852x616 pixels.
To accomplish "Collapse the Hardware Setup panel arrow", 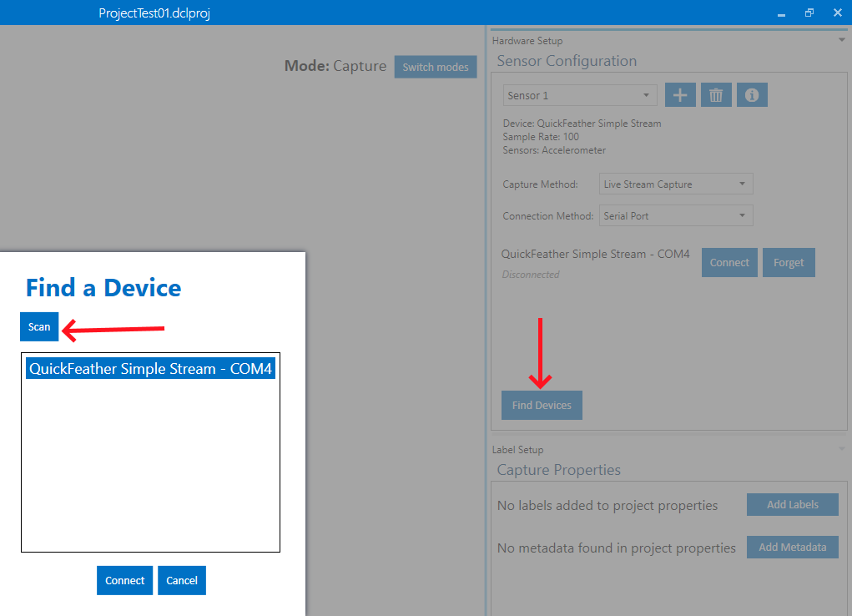I will pyautogui.click(x=841, y=40).
